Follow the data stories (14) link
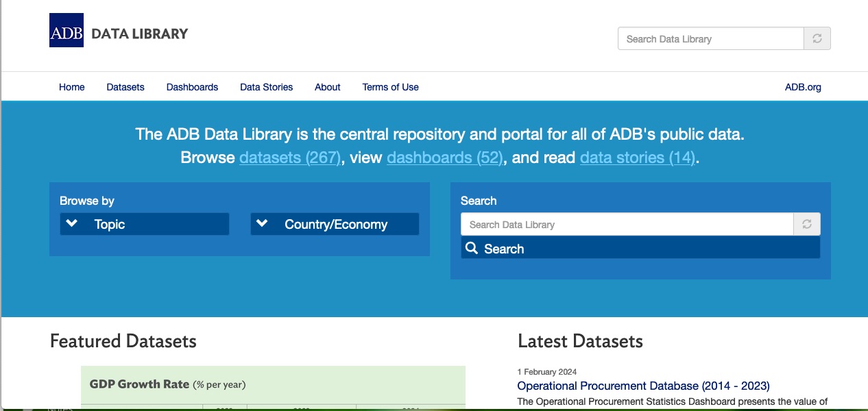The width and height of the screenshot is (868, 411). tap(638, 158)
